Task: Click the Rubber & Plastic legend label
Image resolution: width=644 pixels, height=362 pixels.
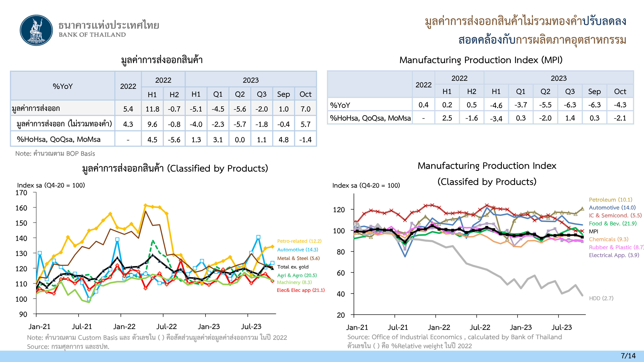Action: (616, 247)
